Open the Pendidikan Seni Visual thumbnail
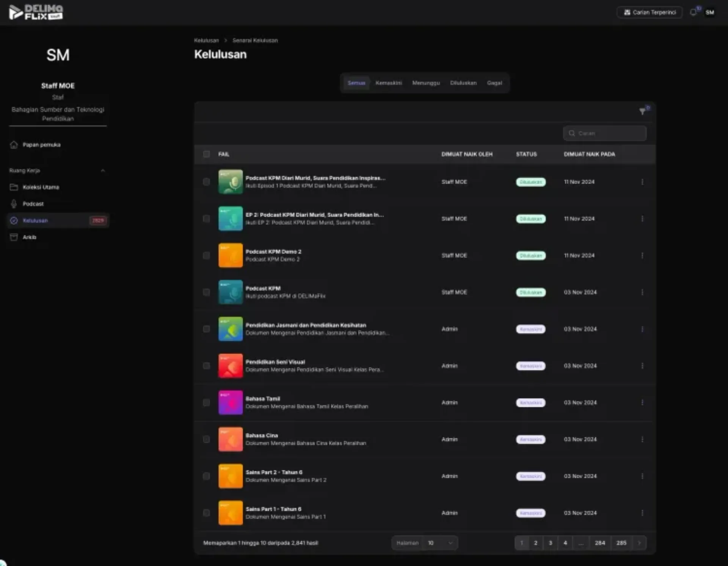 [x=231, y=366]
